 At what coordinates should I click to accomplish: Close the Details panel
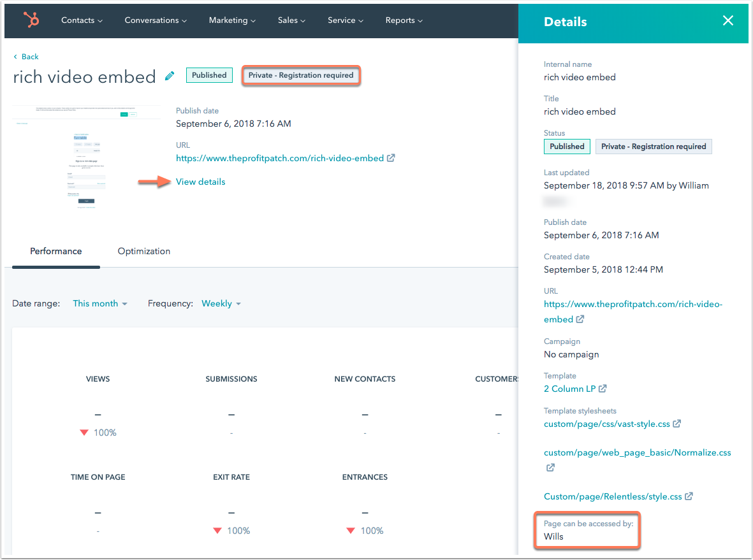tap(727, 21)
